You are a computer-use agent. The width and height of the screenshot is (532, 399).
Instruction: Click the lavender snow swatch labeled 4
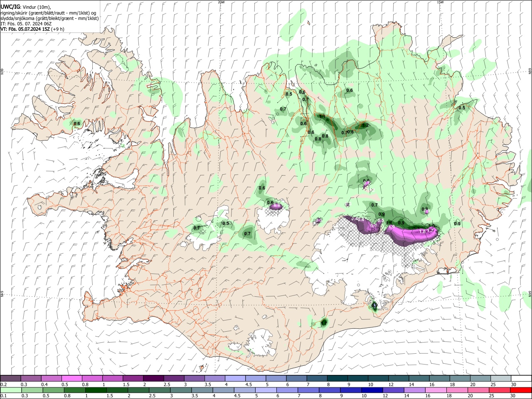point(235,378)
